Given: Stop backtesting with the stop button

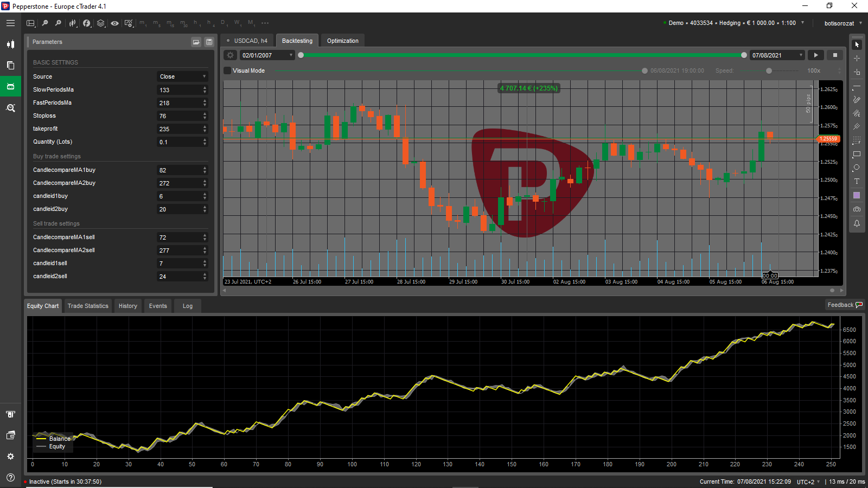Looking at the screenshot, I should (835, 55).
